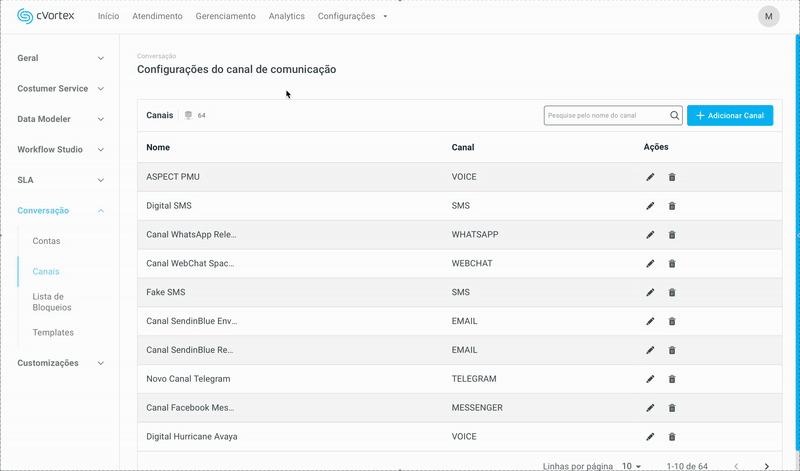Expand the Workflow Studio section

point(101,150)
